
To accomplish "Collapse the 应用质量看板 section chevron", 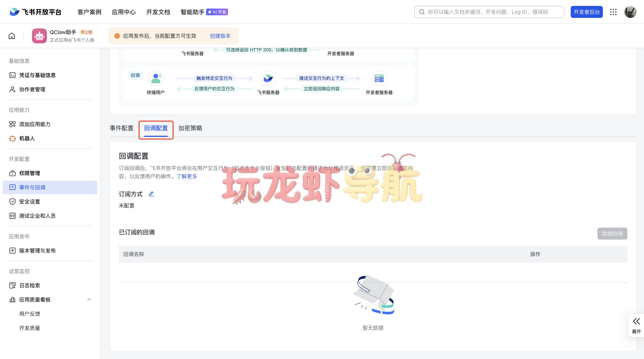I will coord(89,300).
